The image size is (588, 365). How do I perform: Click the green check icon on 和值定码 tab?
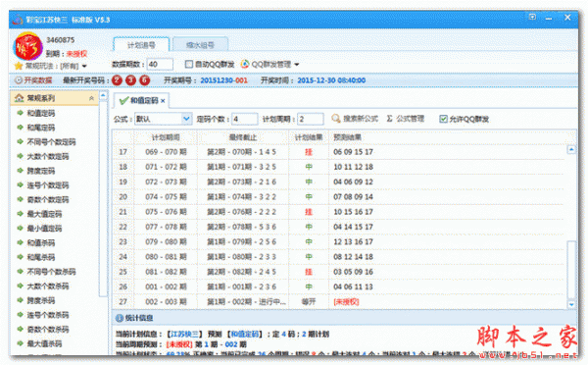pos(123,100)
